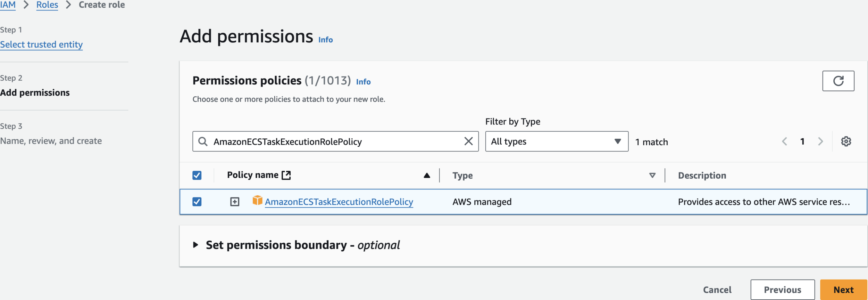Sort ascending by Policy name arrow

[x=427, y=176]
